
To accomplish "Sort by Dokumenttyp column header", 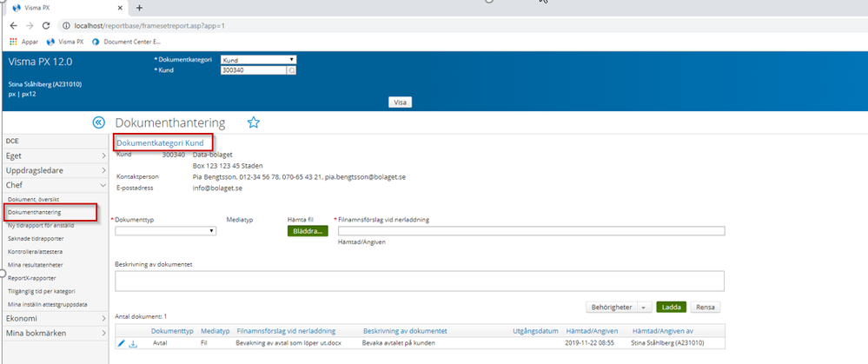I will tap(172, 331).
